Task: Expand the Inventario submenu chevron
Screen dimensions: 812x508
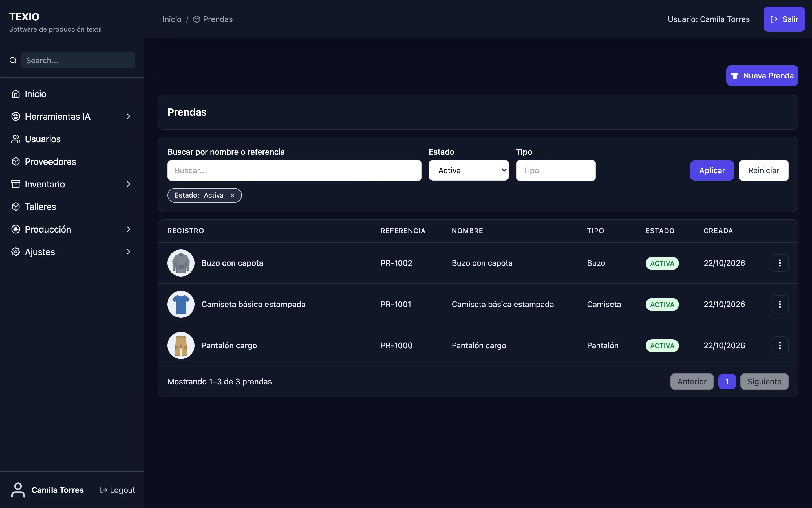Action: 129,184
